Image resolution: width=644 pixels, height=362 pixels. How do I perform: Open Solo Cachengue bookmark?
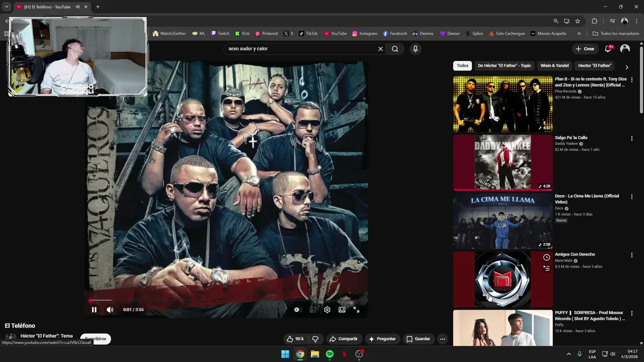pyautogui.click(x=507, y=34)
